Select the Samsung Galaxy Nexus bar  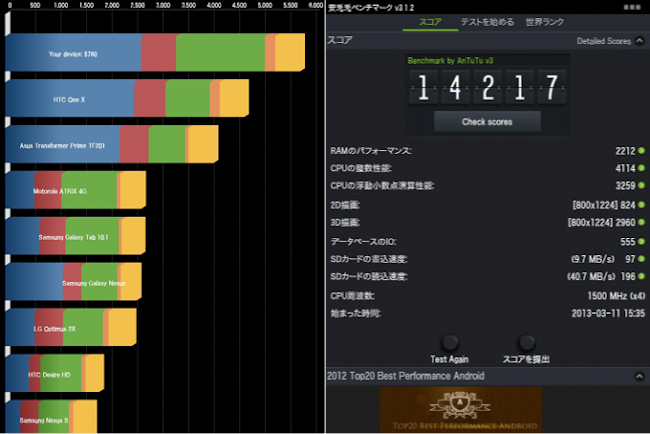[73, 281]
